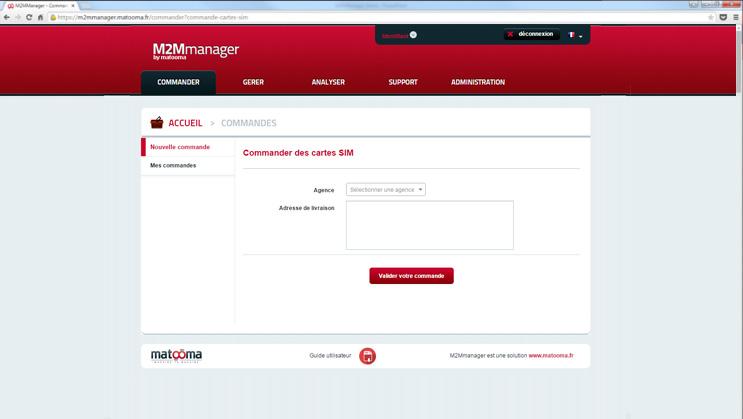Screen dimensions: 743x419
Task: Click the browser back arrow
Action: pos(6,17)
